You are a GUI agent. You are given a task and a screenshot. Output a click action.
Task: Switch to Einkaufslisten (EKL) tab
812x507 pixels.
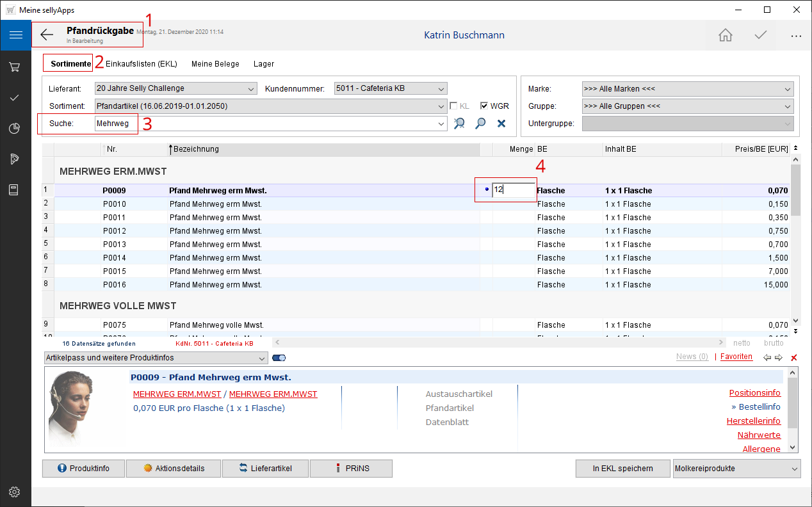141,64
